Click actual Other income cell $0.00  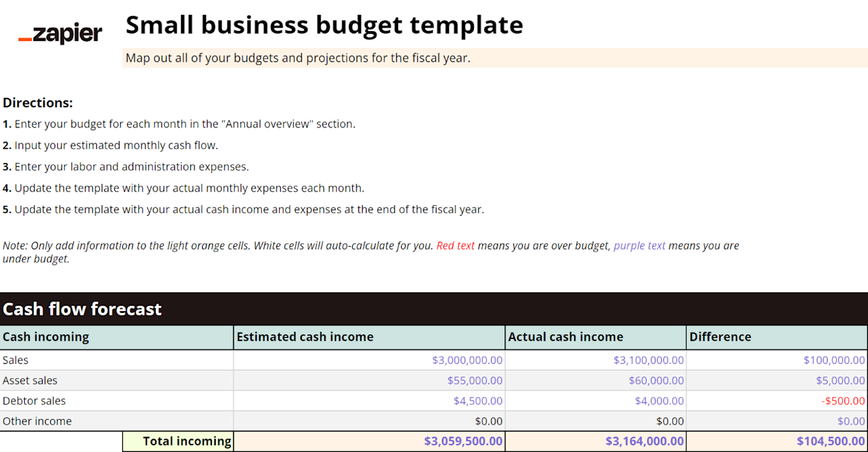coord(596,421)
